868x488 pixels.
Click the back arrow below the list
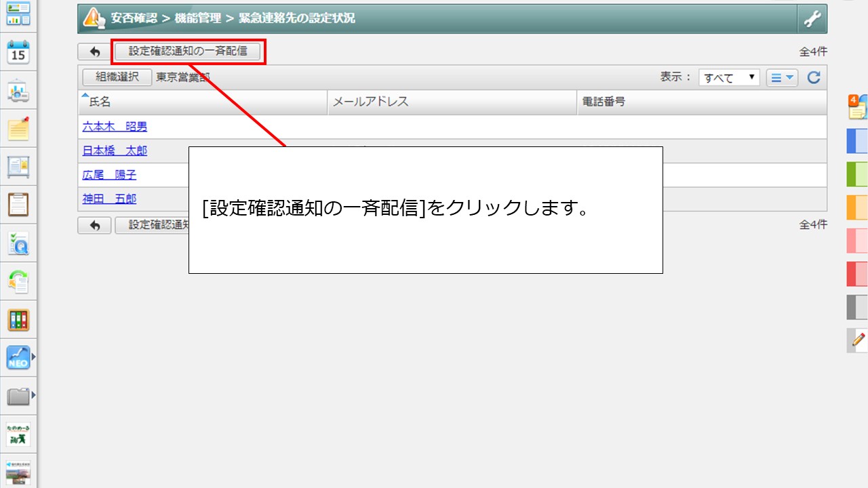(x=94, y=225)
